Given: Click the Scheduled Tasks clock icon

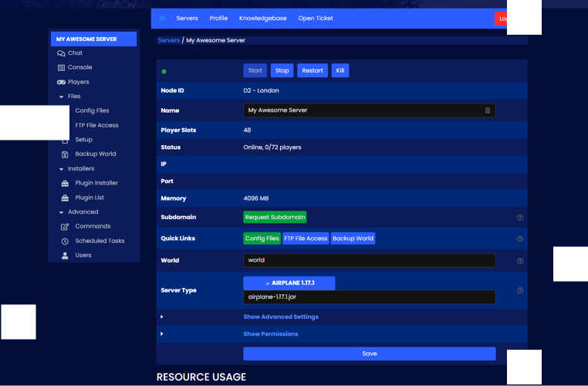Looking at the screenshot, I should [x=65, y=241].
